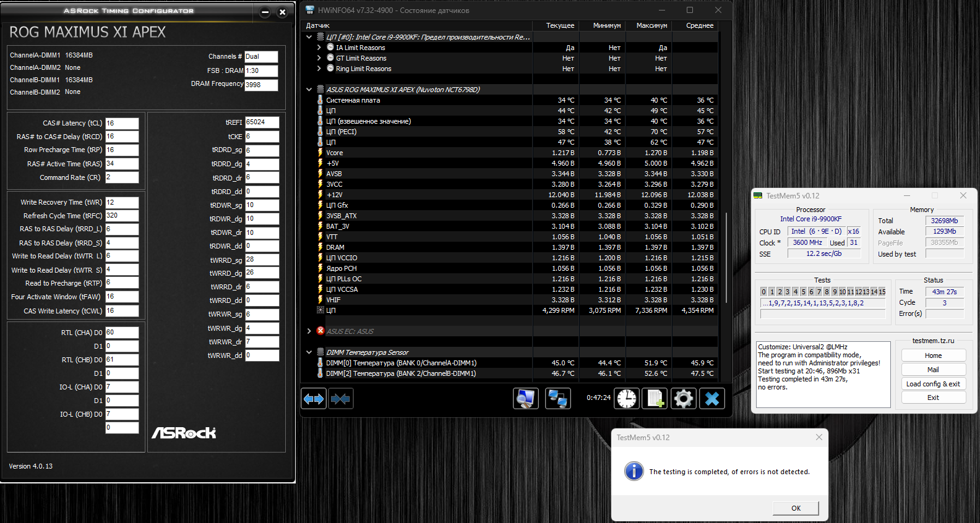Click the chip icon beside DIMM Температура Sensor
This screenshot has width=980, height=523.
(320, 352)
